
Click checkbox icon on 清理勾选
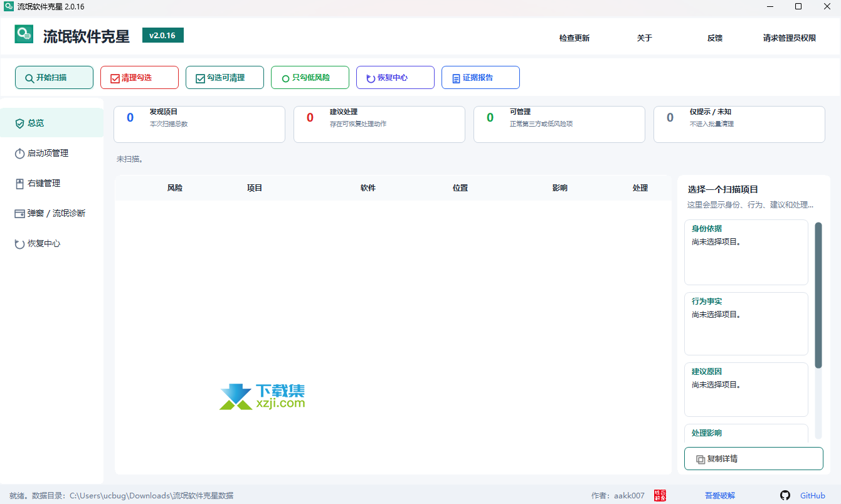(115, 78)
